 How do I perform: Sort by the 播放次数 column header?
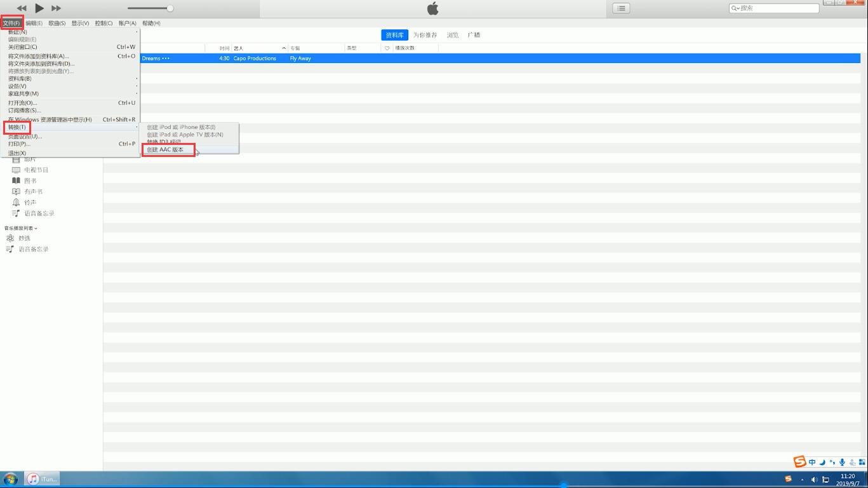415,48
